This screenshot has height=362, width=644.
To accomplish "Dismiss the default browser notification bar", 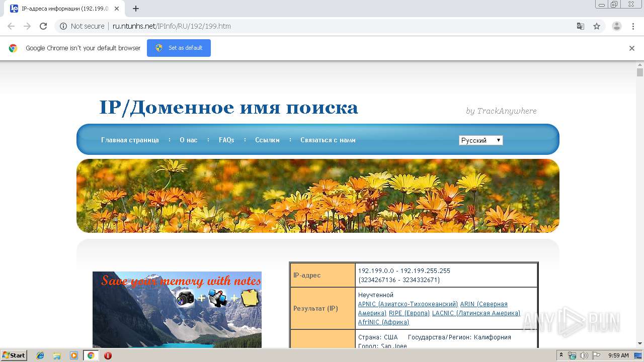I will click(x=632, y=48).
